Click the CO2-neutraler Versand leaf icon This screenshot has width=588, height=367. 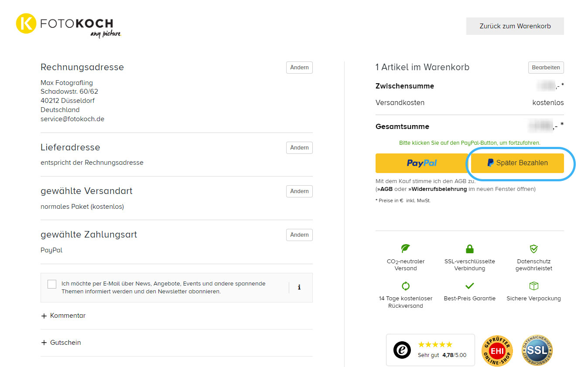pos(406,248)
